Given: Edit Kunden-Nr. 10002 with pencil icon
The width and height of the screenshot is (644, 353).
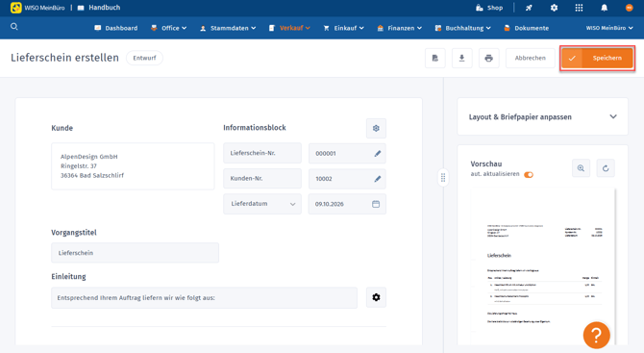Looking at the screenshot, I should click(378, 179).
